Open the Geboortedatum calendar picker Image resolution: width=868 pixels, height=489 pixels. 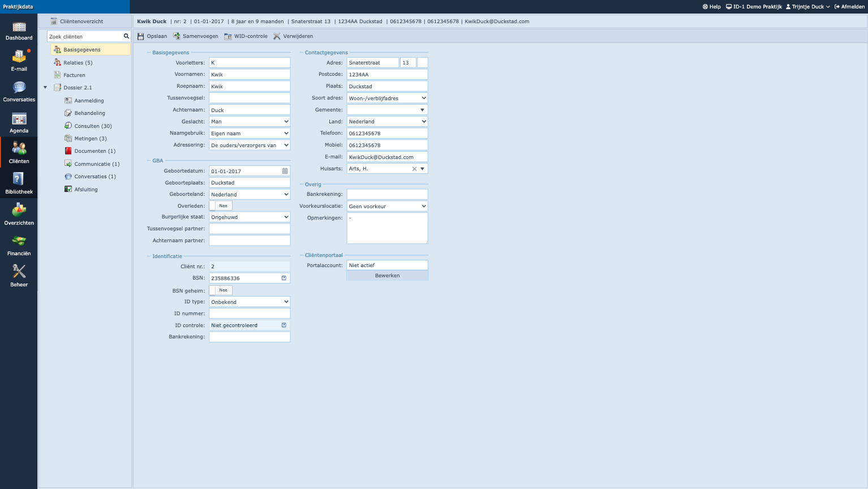click(x=285, y=171)
